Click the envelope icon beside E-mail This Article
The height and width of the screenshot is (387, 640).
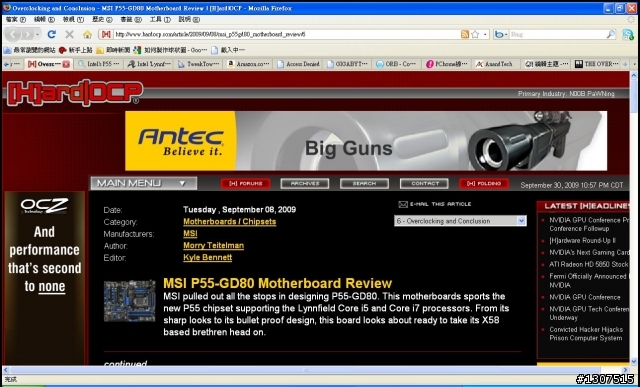pyautogui.click(x=403, y=204)
